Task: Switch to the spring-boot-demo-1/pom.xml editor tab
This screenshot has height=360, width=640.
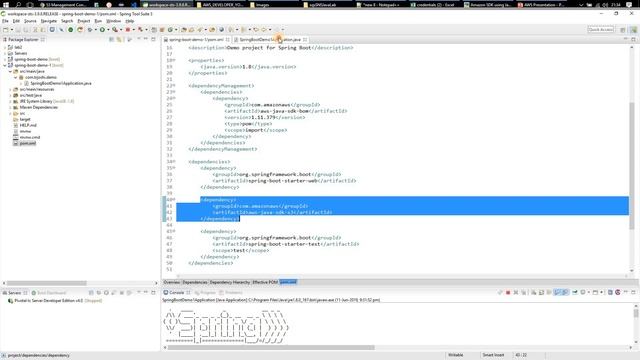Action: [196, 40]
